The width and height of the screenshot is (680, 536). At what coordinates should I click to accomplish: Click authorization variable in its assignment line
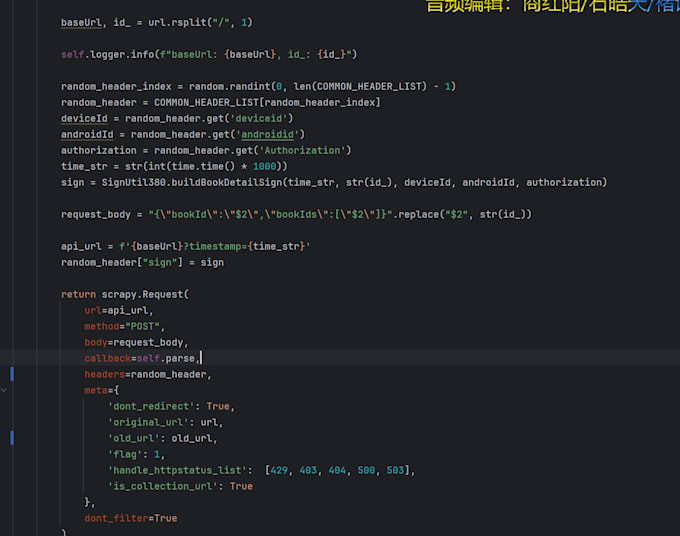point(98,150)
